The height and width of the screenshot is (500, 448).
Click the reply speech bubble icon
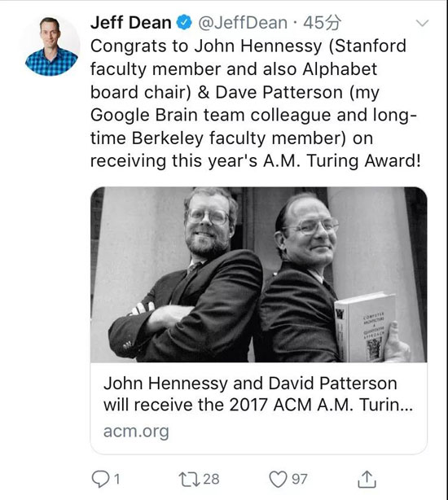coord(100,480)
